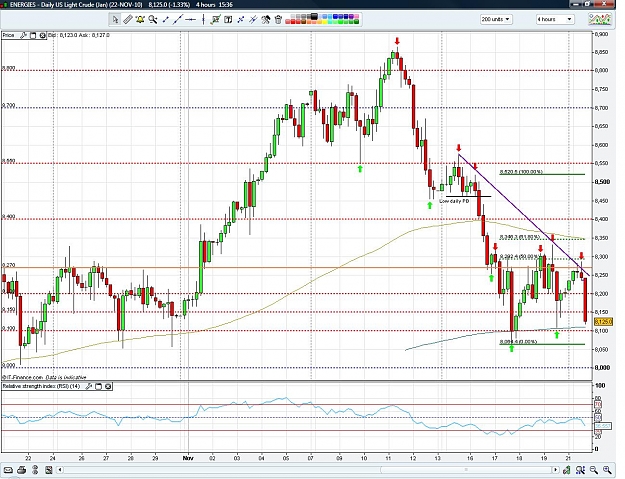
Task: Select the horizontal line drawing tool
Action: (x=191, y=19)
